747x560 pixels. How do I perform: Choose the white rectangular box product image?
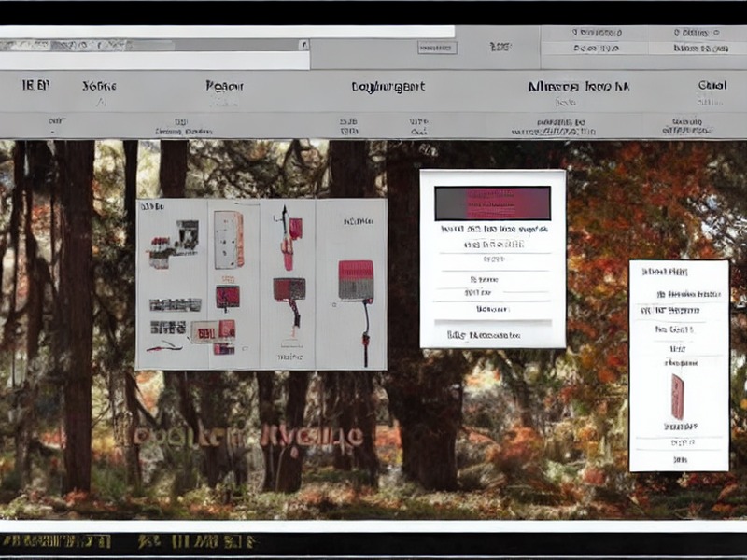[x=229, y=240]
